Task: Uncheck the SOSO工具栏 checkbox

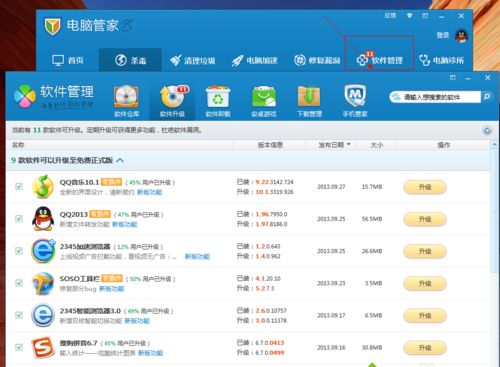Action: tap(19, 283)
